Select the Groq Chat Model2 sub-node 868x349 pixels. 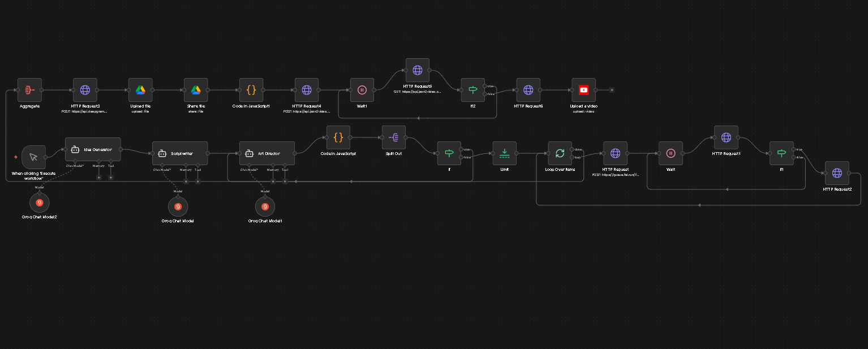pos(40,202)
